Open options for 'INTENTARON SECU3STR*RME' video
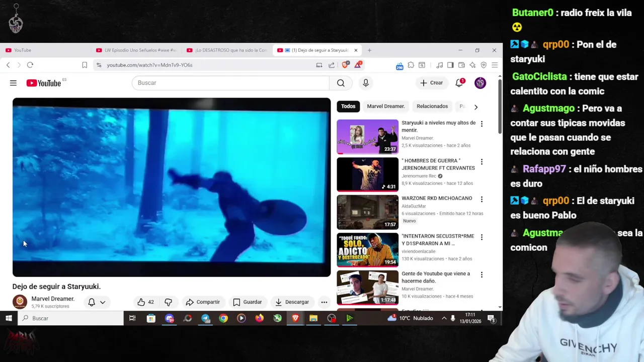Image resolution: width=644 pixels, height=362 pixels. (x=481, y=237)
